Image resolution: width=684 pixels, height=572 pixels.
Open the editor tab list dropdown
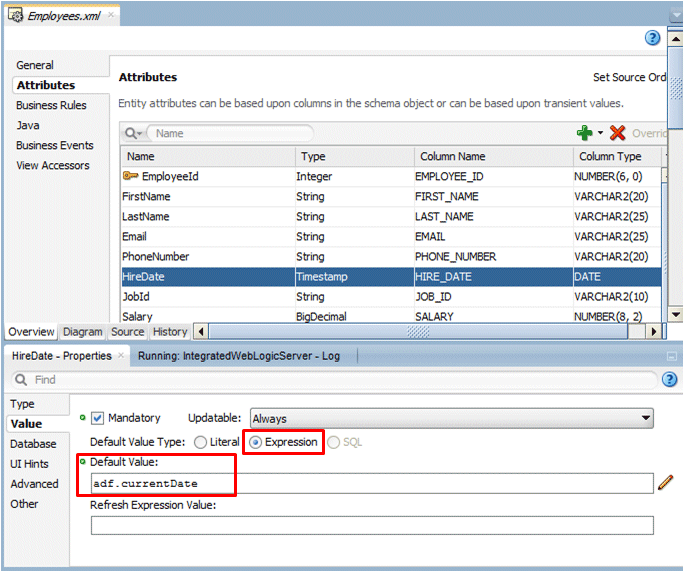(x=676, y=16)
